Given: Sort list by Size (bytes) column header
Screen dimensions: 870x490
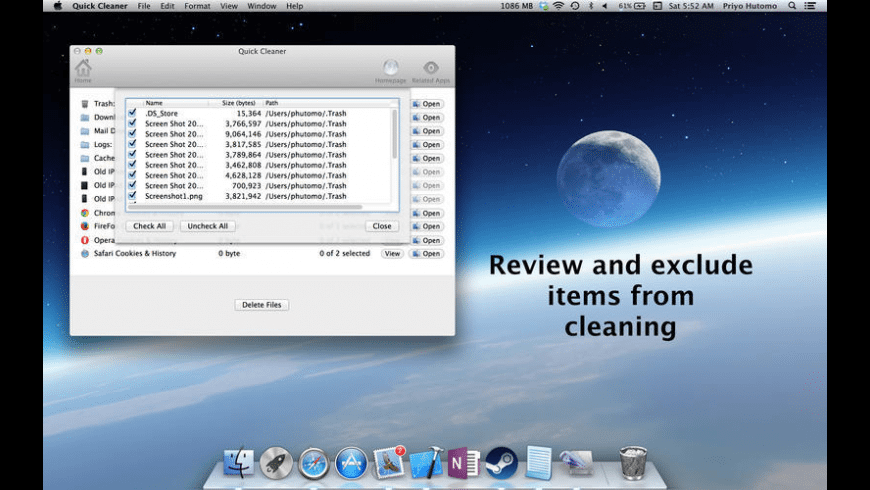Looking at the screenshot, I should tap(238, 103).
